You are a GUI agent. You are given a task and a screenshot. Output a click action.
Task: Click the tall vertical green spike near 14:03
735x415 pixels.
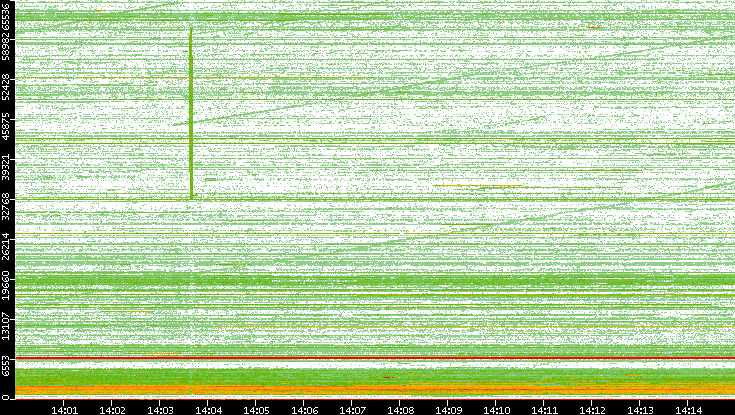point(191,114)
